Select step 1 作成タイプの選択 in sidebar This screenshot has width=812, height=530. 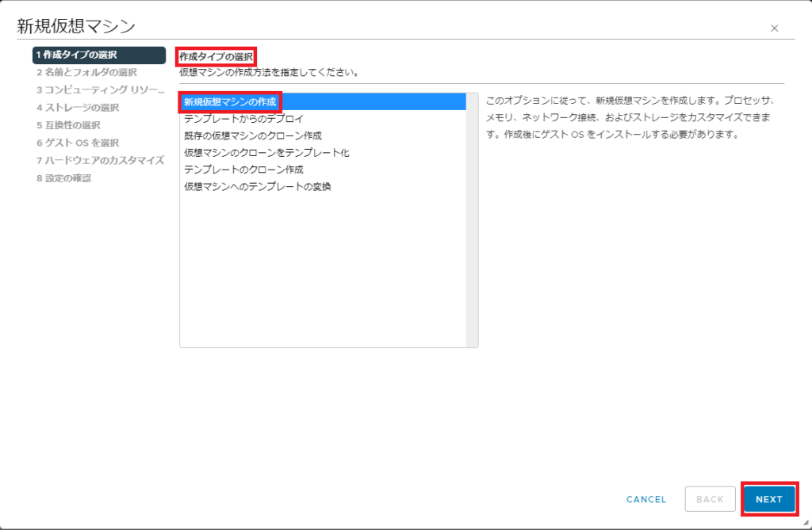pos(99,55)
